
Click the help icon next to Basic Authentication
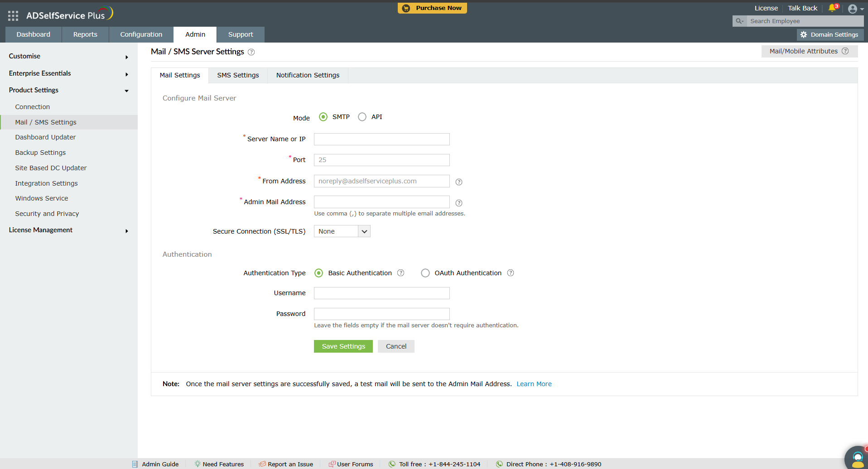pos(400,273)
